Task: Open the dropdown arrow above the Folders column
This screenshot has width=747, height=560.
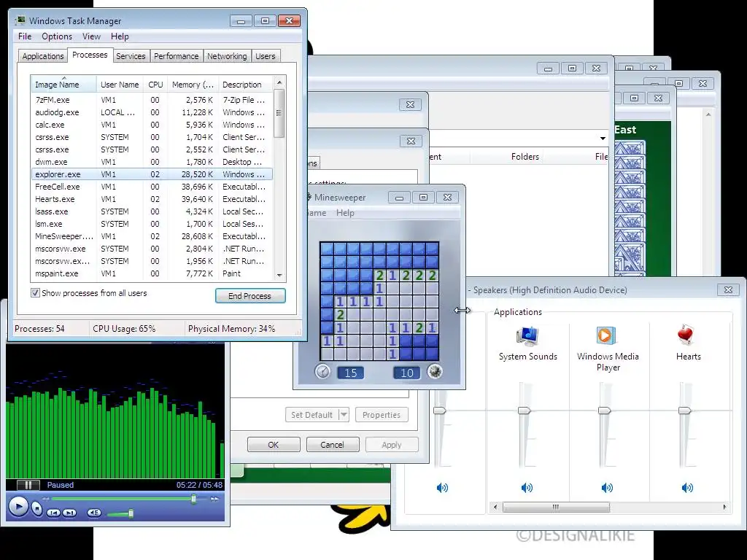Action: point(603,138)
